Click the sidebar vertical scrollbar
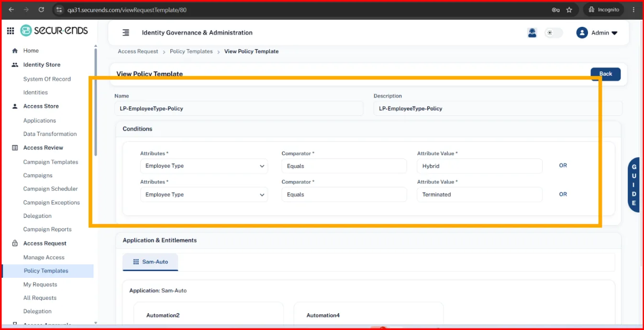This screenshot has height=330, width=644. 96,102
